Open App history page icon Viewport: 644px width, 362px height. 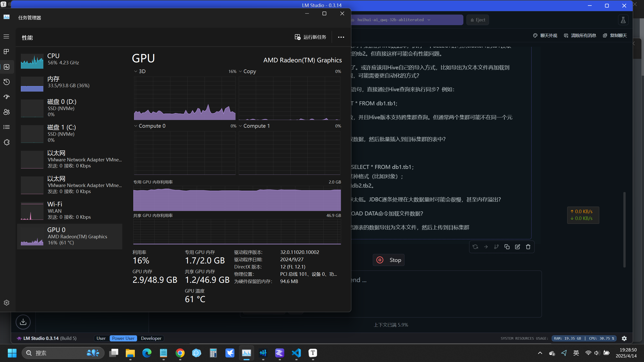tap(6, 82)
